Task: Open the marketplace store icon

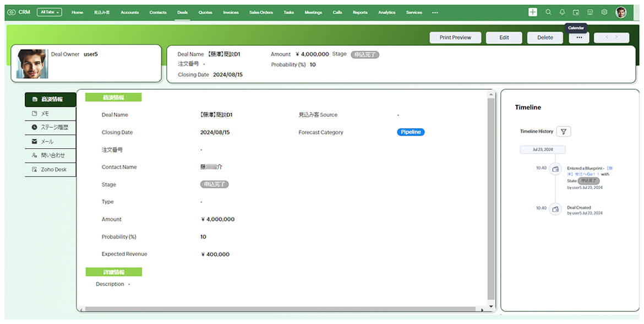Action: 590,12
